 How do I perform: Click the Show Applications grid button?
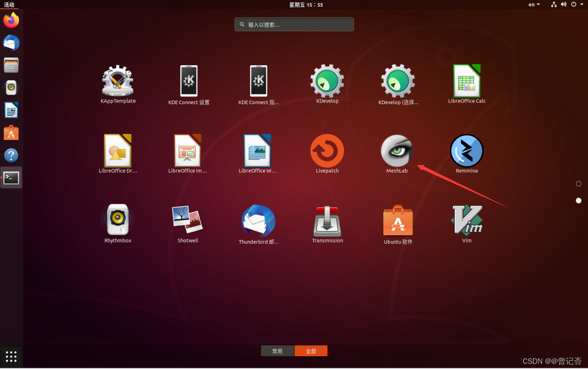click(x=11, y=357)
